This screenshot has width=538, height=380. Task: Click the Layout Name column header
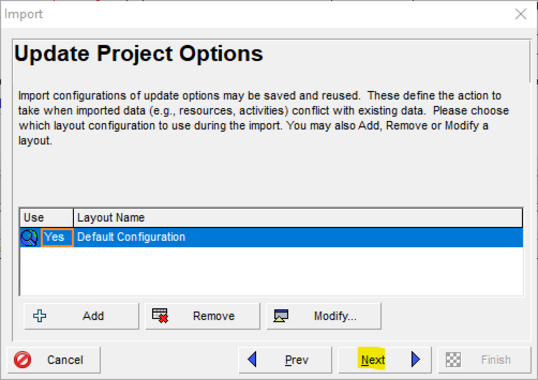coord(298,218)
